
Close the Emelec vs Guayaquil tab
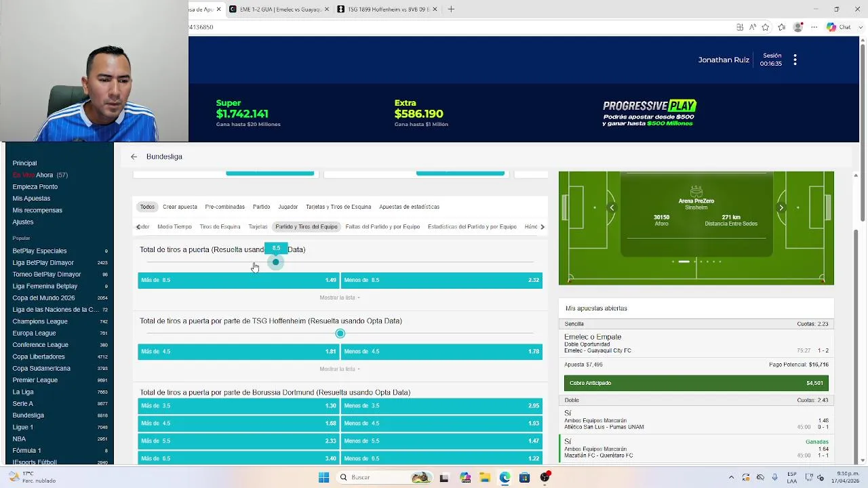point(327,9)
